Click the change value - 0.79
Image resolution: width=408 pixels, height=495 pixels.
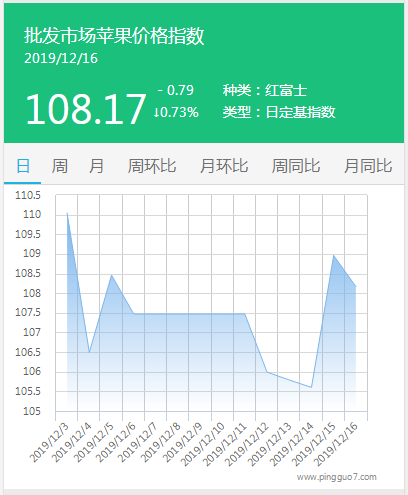tap(176, 90)
